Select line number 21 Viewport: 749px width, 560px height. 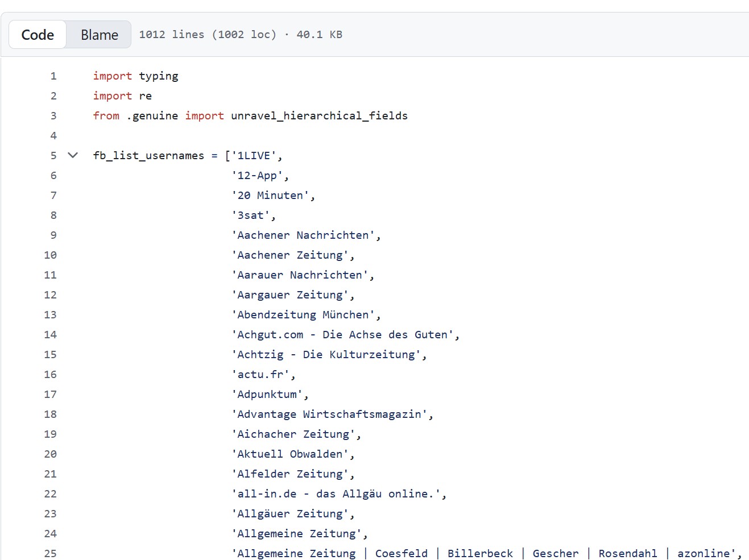pos(51,474)
